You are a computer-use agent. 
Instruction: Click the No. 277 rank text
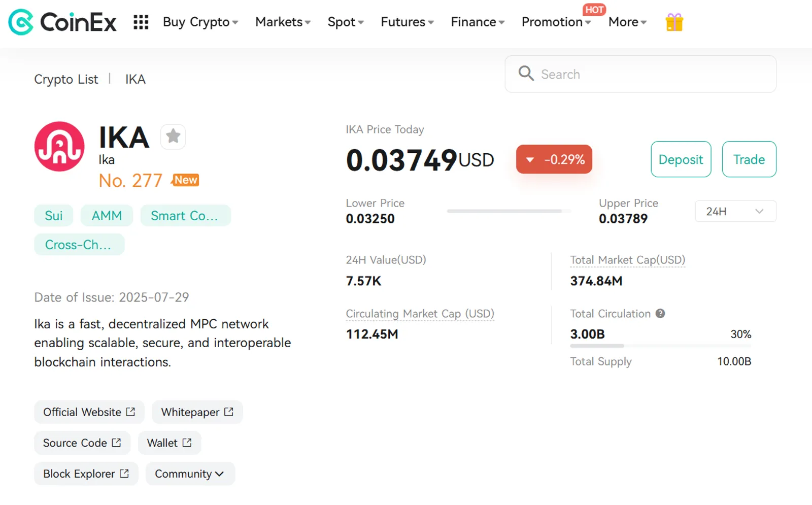coord(130,181)
